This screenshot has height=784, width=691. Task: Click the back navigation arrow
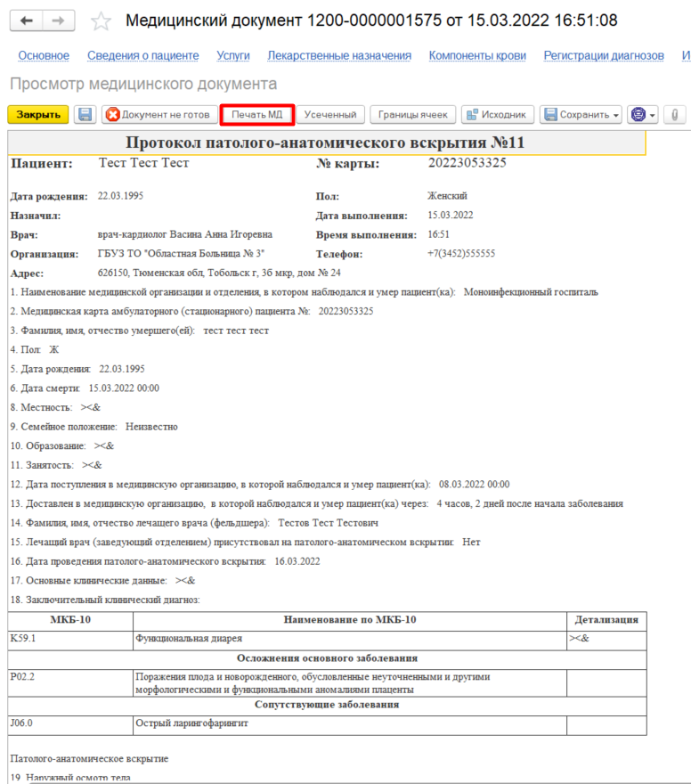point(27,20)
